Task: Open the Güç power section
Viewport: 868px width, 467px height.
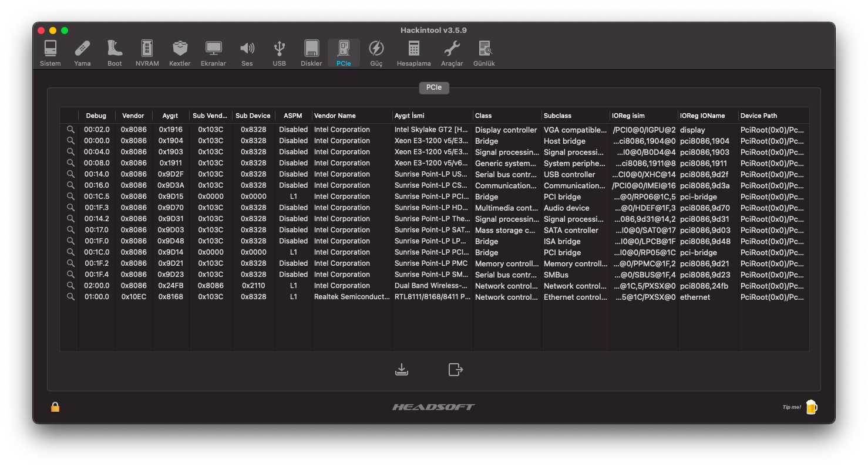Action: coord(376,53)
